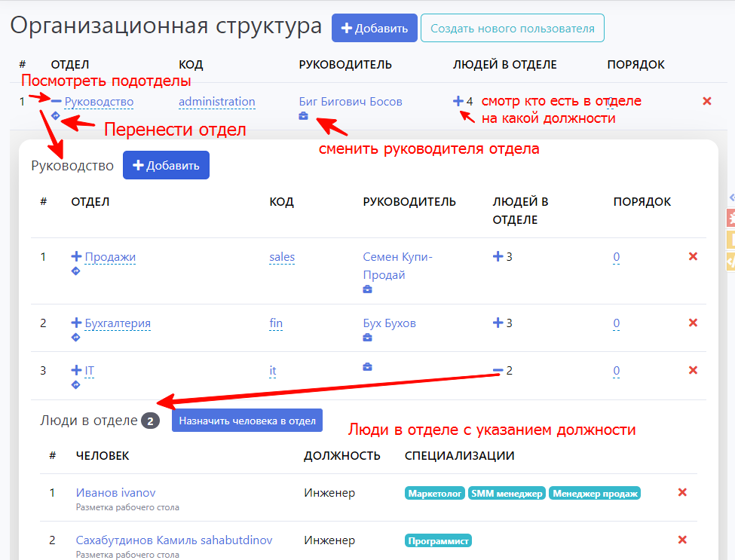Click the briefcase icon under Бух Бухов
This screenshot has width=735, height=560.
[367, 338]
